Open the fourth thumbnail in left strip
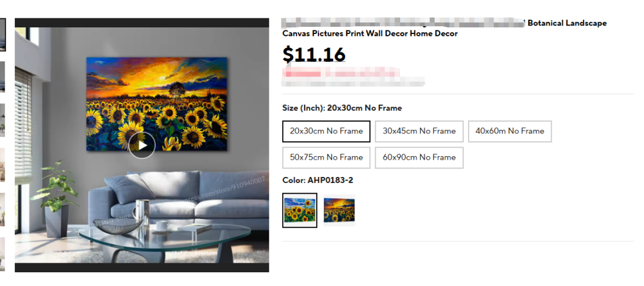The height and width of the screenshot is (286, 644). pos(2,164)
